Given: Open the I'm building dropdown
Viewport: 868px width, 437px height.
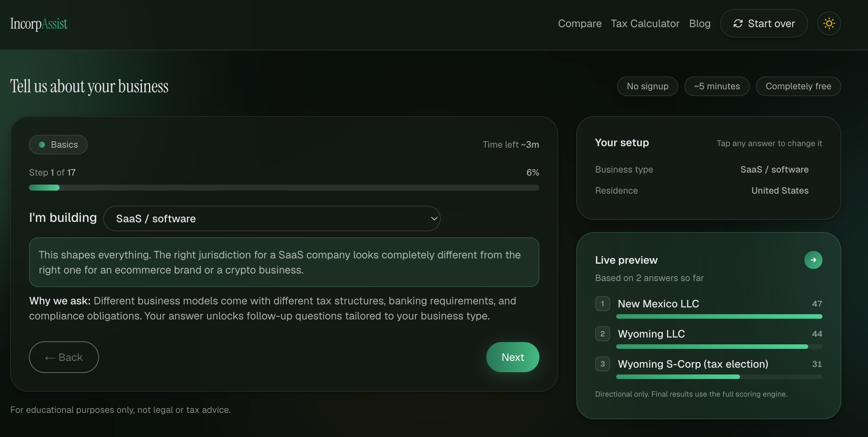Looking at the screenshot, I should [272, 218].
